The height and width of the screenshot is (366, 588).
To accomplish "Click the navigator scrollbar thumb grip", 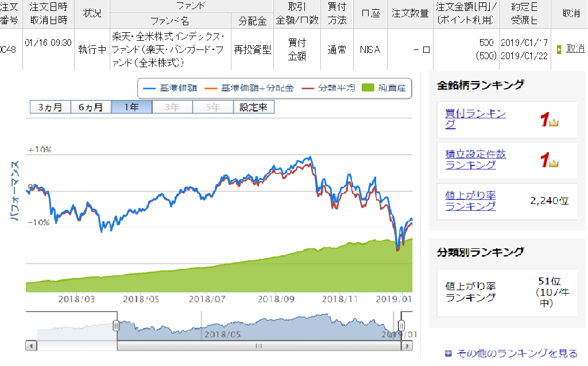I will [x=259, y=346].
